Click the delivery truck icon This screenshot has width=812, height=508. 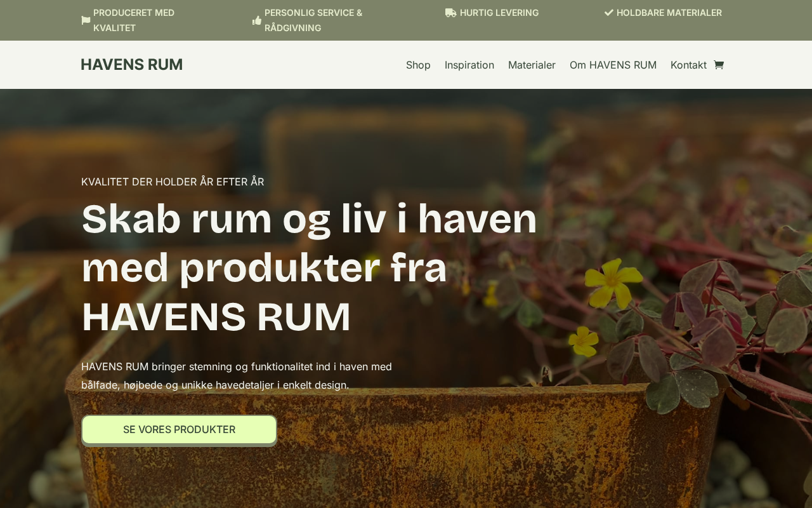450,13
